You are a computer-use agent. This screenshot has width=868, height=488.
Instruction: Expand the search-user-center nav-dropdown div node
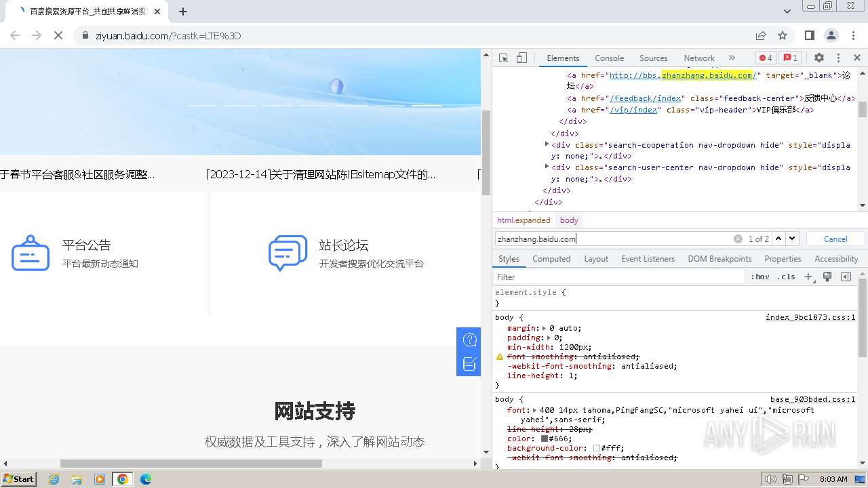point(547,167)
